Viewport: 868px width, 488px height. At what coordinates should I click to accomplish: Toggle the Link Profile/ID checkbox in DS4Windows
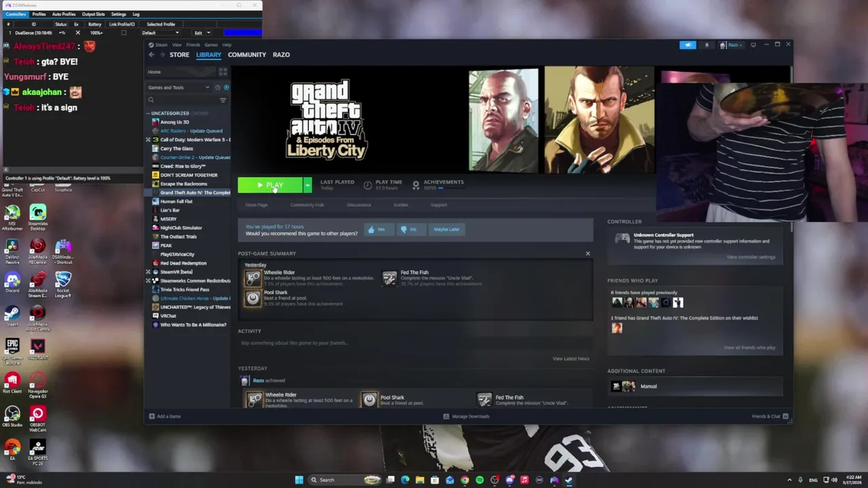click(x=123, y=33)
